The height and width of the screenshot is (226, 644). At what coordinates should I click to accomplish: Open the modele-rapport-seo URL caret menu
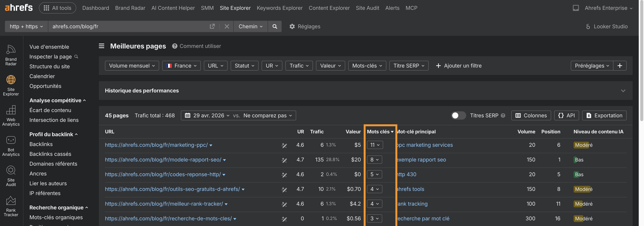[x=224, y=160]
